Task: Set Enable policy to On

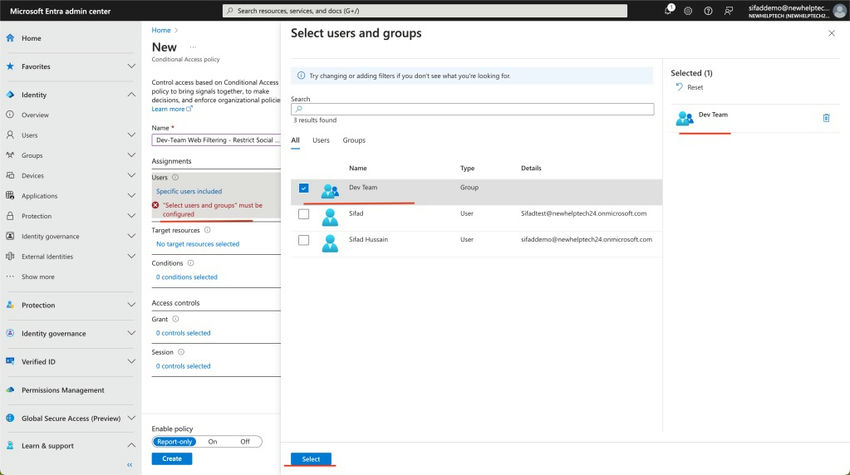Action: (x=212, y=441)
